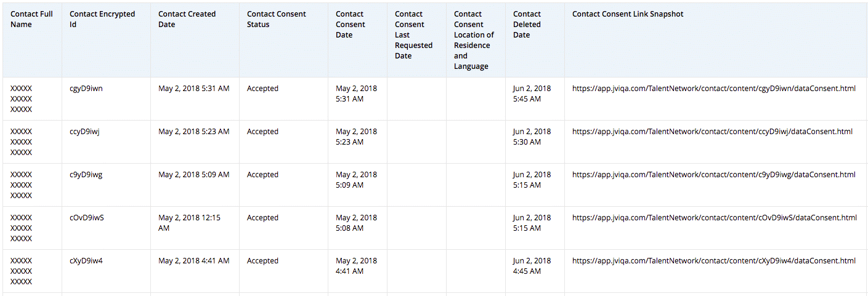Viewport: 868px width, 296px height.
Task: Click the Contact Deleted Date column header
Action: tap(527, 25)
